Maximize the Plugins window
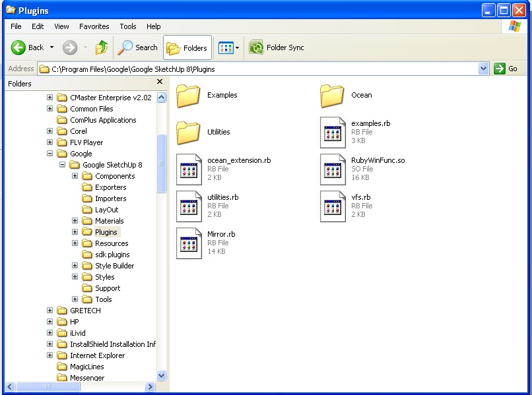Viewport: 532px width, 395px height. click(504, 11)
